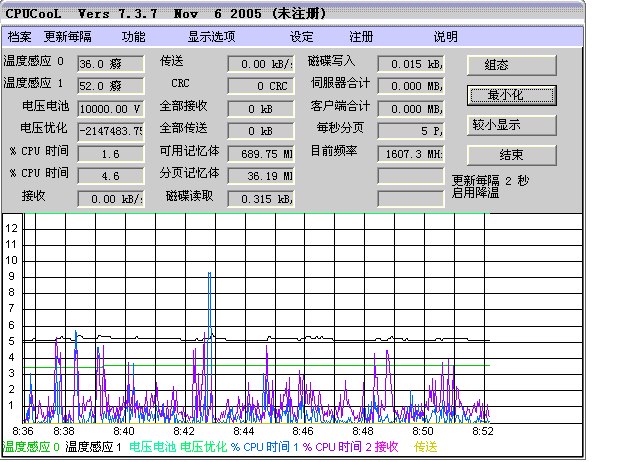This screenshot has height=462, width=640.
Task: Click the 组态 button
Action: [512, 65]
